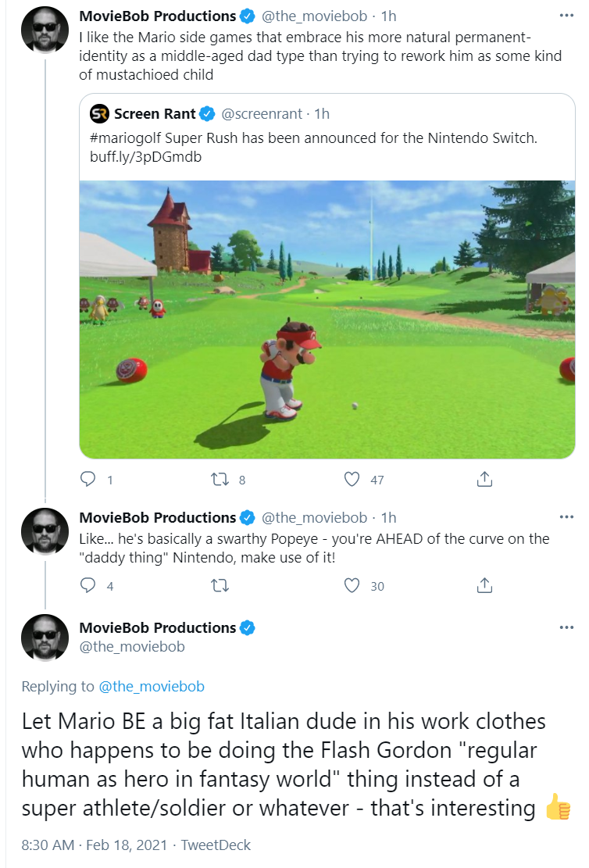Open more options on second tweet
The image size is (589, 868).
[x=566, y=516]
